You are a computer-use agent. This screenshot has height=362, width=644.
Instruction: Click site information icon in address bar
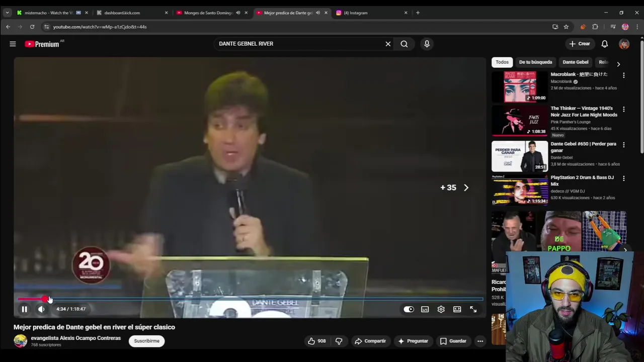[x=46, y=27]
